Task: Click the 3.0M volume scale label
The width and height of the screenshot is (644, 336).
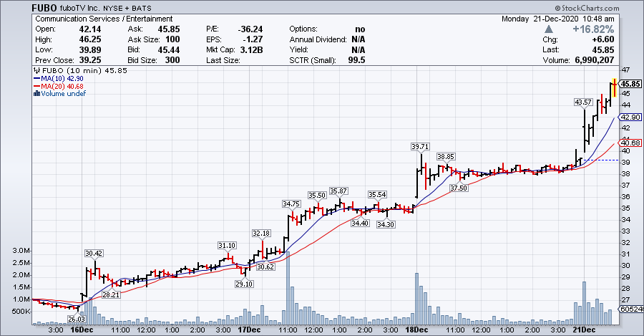Action: point(21,251)
